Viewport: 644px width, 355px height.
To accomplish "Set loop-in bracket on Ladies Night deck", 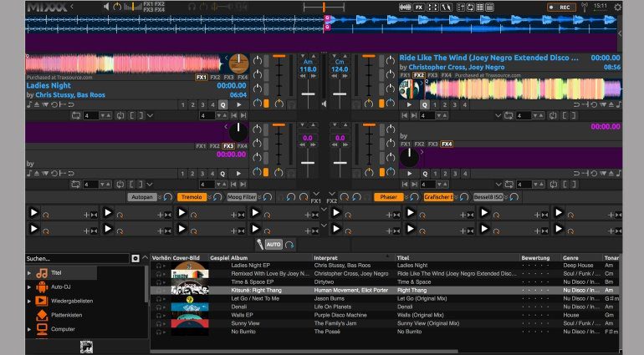I will [132, 116].
